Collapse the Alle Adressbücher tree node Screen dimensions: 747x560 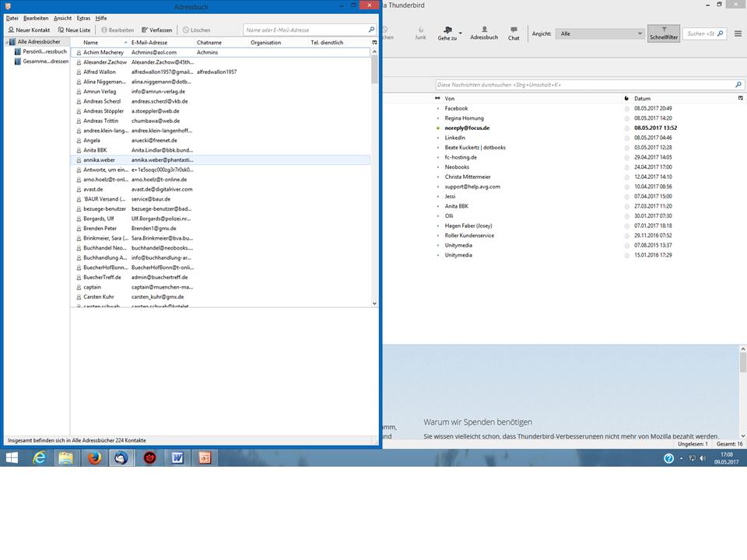pyautogui.click(x=7, y=42)
